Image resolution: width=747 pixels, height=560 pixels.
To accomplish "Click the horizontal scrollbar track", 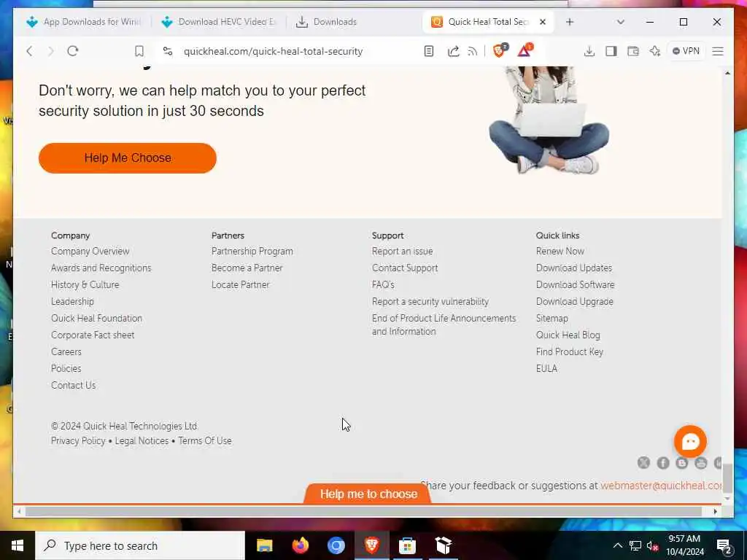I will 364,511.
